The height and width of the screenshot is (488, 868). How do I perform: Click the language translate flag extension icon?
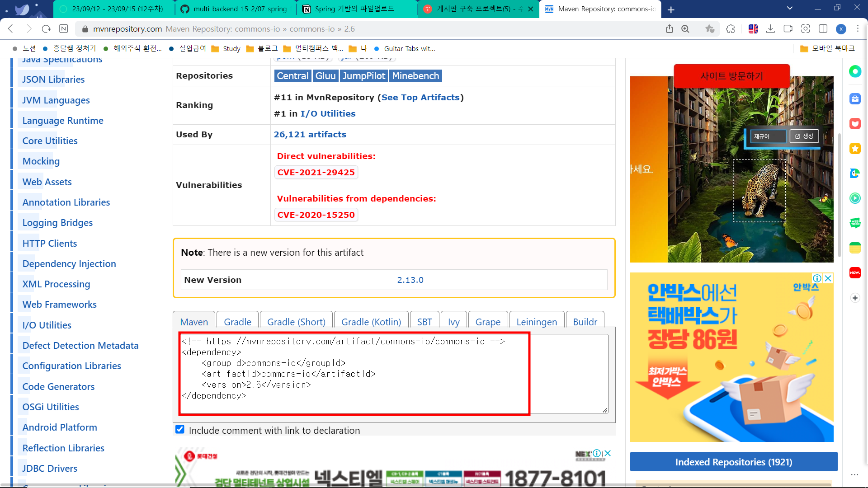(x=753, y=29)
